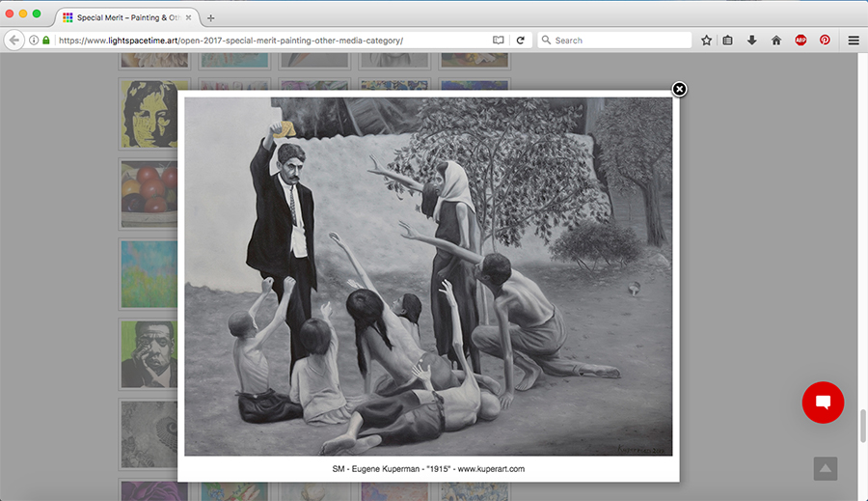Open the hamburger menu button

tap(854, 40)
